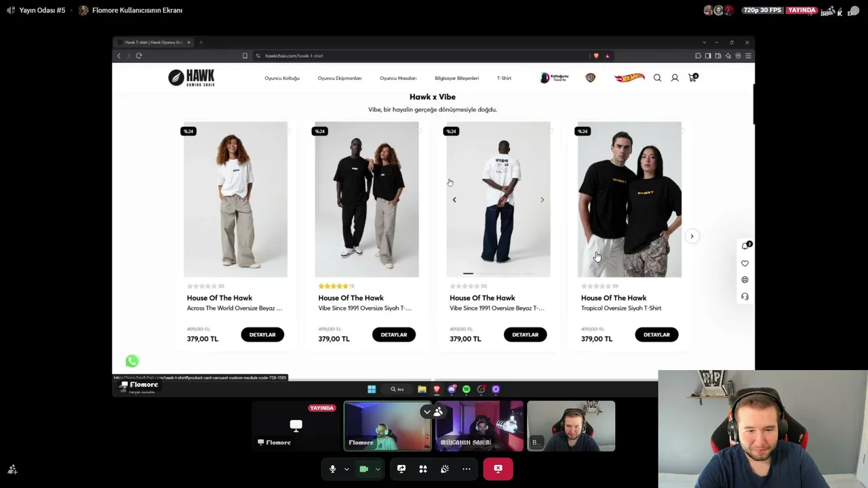Expand the camera options arrow
This screenshot has height=488, width=868.
pyautogui.click(x=378, y=468)
